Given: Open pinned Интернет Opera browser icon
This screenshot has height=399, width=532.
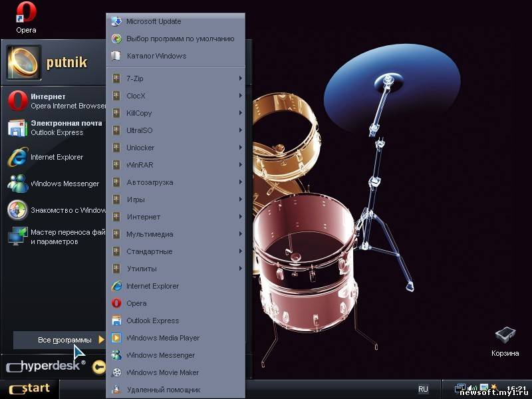Looking at the screenshot, I should pyautogui.click(x=18, y=101).
